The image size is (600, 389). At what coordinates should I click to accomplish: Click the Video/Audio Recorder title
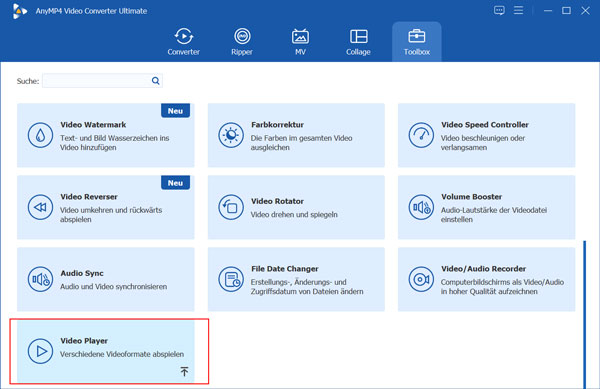tap(484, 269)
